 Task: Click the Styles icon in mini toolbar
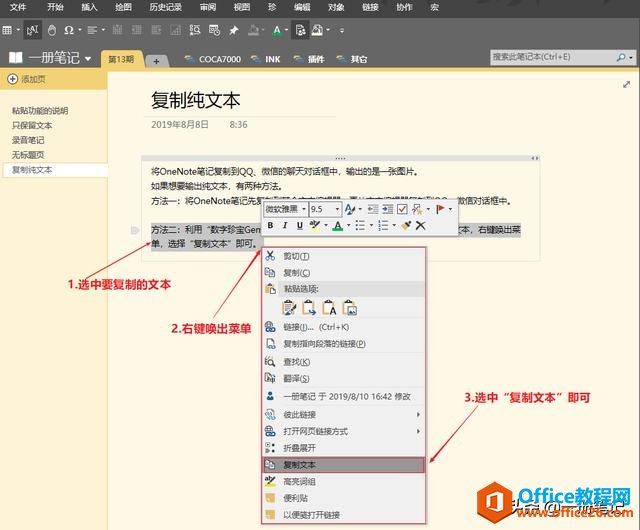point(350,209)
